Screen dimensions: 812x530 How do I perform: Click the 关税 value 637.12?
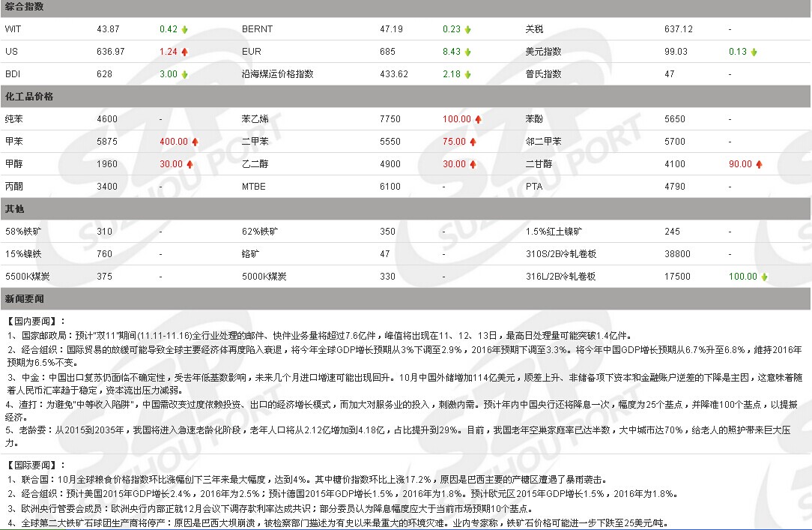(x=679, y=29)
